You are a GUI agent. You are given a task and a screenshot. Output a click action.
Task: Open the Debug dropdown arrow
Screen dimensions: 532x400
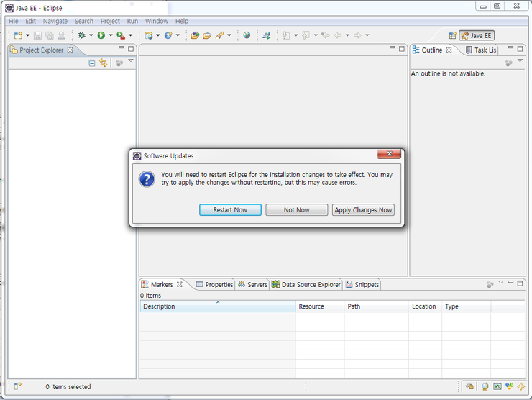click(91, 35)
